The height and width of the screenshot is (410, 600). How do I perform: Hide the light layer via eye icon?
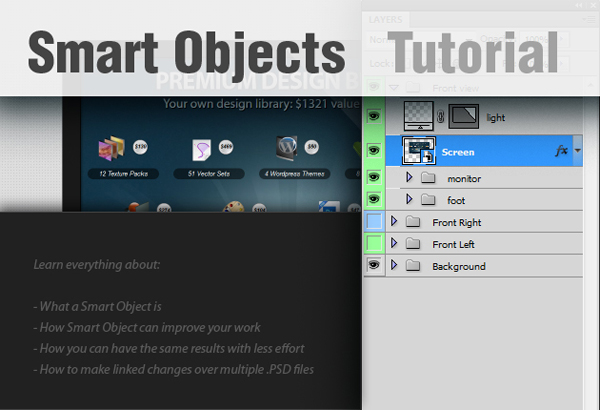click(x=374, y=116)
